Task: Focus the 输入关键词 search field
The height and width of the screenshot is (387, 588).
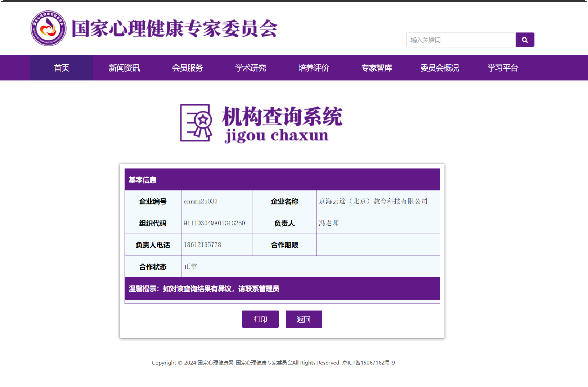Action: click(x=461, y=40)
